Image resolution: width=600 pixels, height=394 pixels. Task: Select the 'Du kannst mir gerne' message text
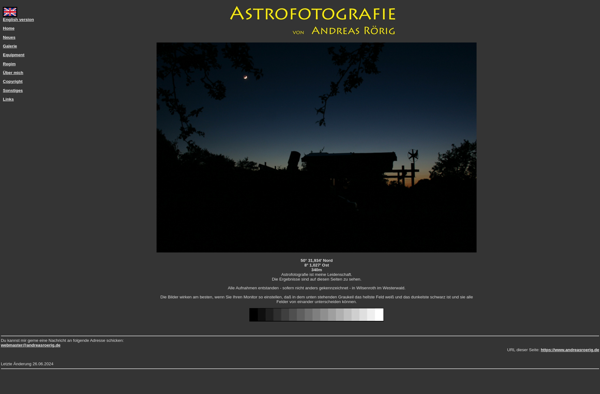(x=62, y=340)
